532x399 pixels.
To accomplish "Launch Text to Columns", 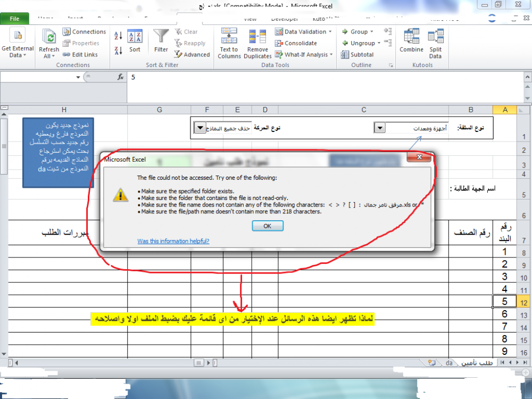I will pos(229,43).
